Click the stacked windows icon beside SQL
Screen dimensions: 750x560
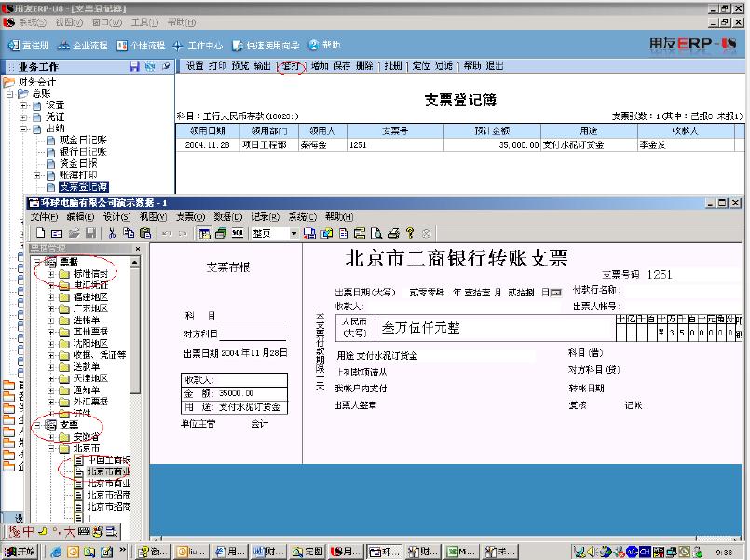pyautogui.click(x=221, y=233)
